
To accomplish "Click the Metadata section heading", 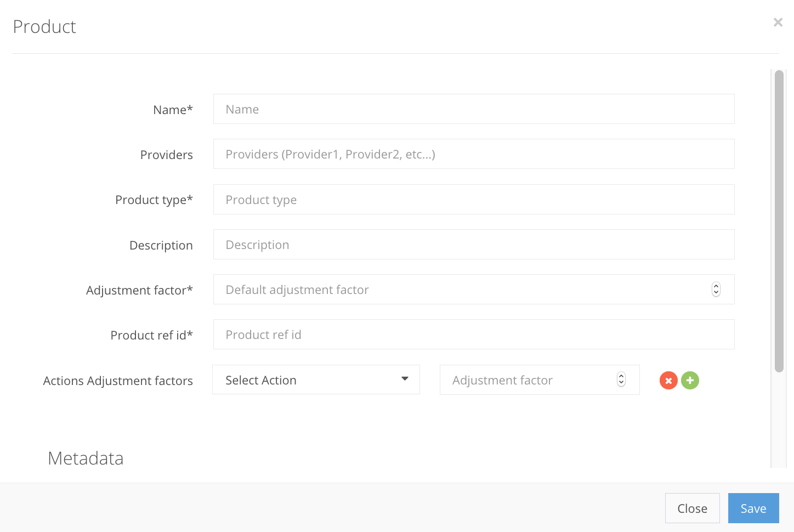I will pyautogui.click(x=86, y=458).
